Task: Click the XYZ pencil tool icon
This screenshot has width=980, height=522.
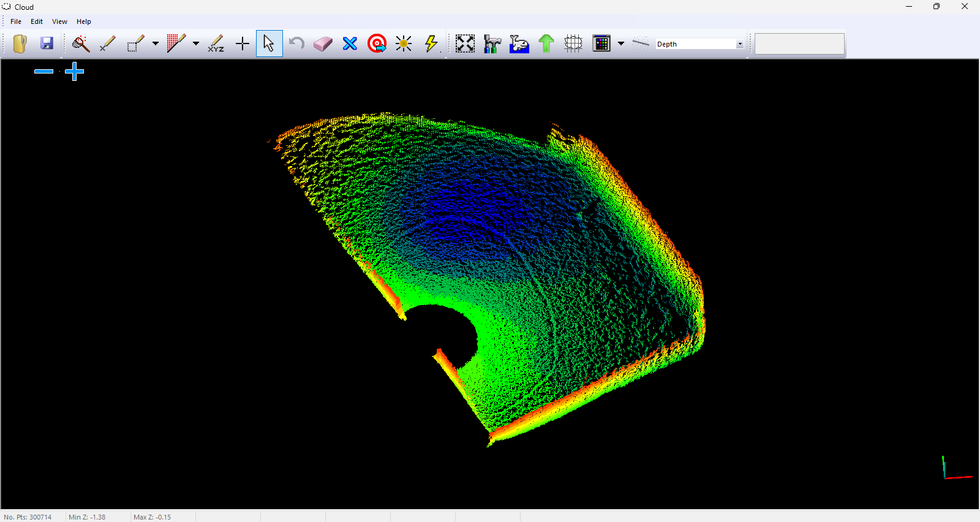Action: (216, 43)
